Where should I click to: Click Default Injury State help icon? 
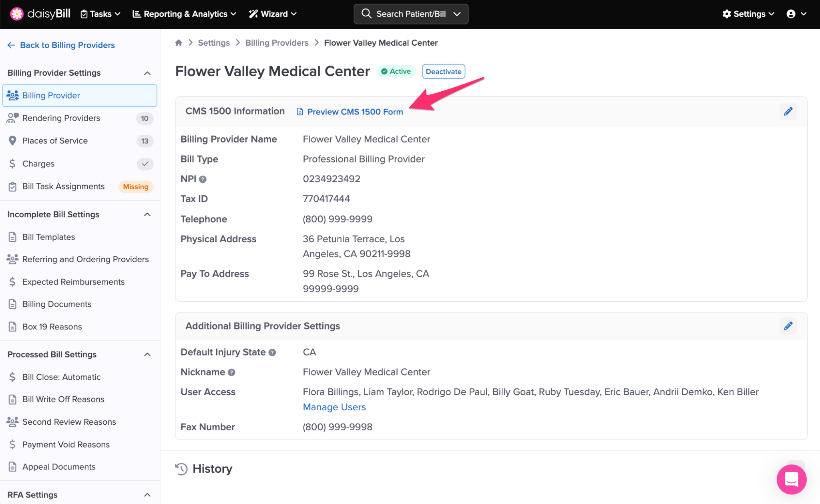coord(272,353)
